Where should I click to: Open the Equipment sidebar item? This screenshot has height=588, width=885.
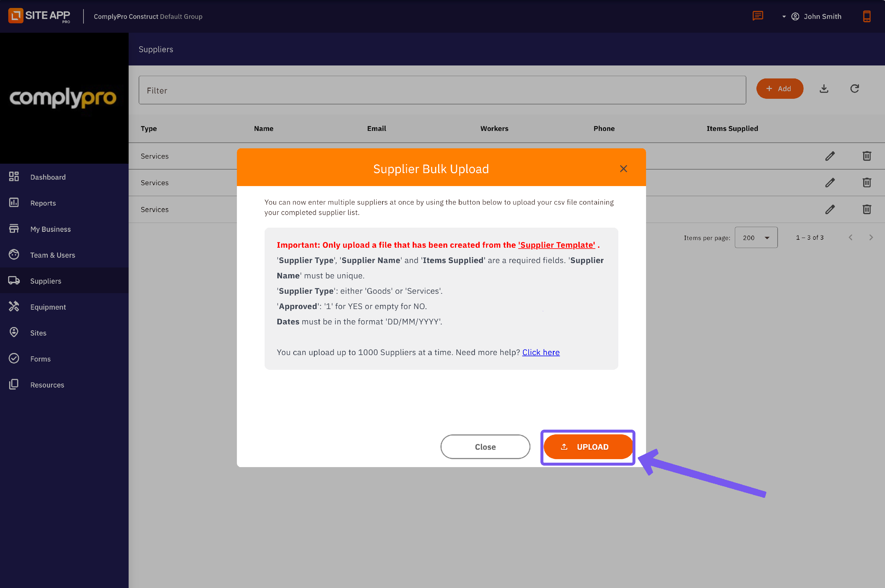tap(48, 307)
